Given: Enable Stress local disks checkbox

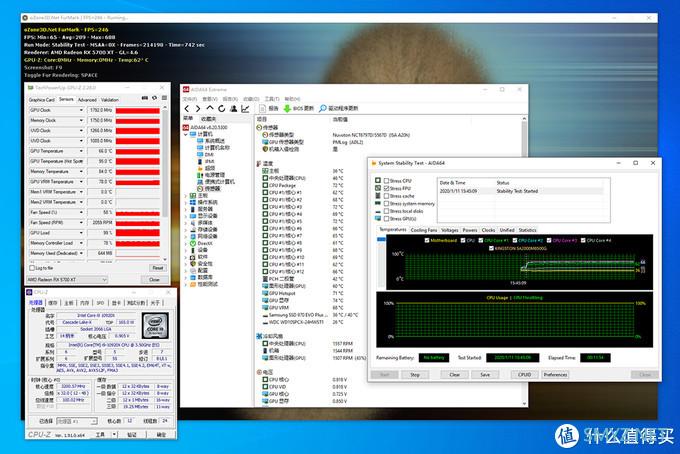Looking at the screenshot, I should coord(386,211).
